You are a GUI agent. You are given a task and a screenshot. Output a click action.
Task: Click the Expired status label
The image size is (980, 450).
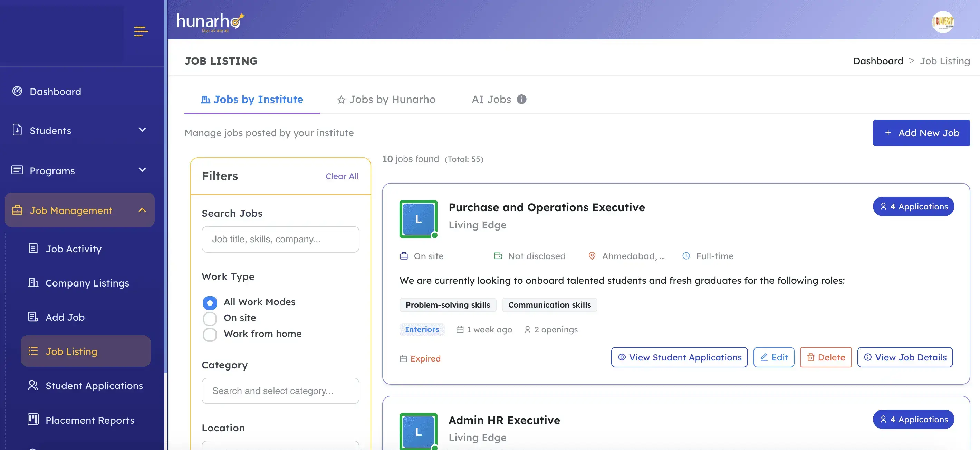(425, 359)
